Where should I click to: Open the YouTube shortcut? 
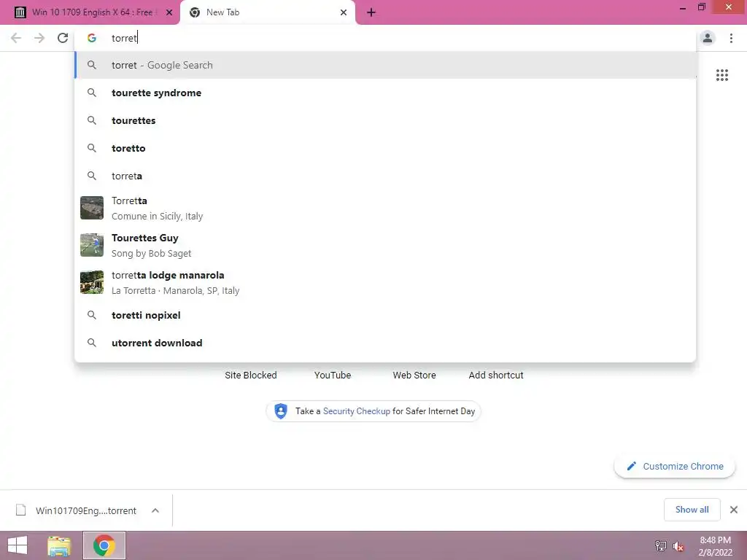click(333, 375)
